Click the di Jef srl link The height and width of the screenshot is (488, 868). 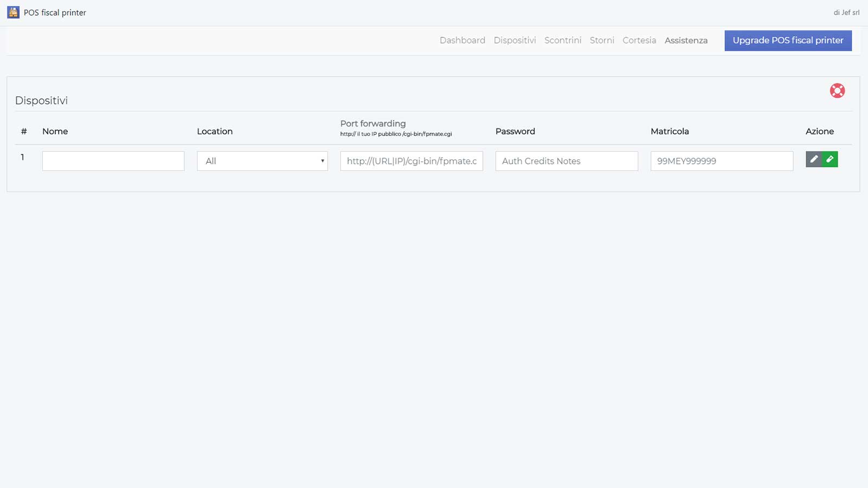click(x=846, y=12)
